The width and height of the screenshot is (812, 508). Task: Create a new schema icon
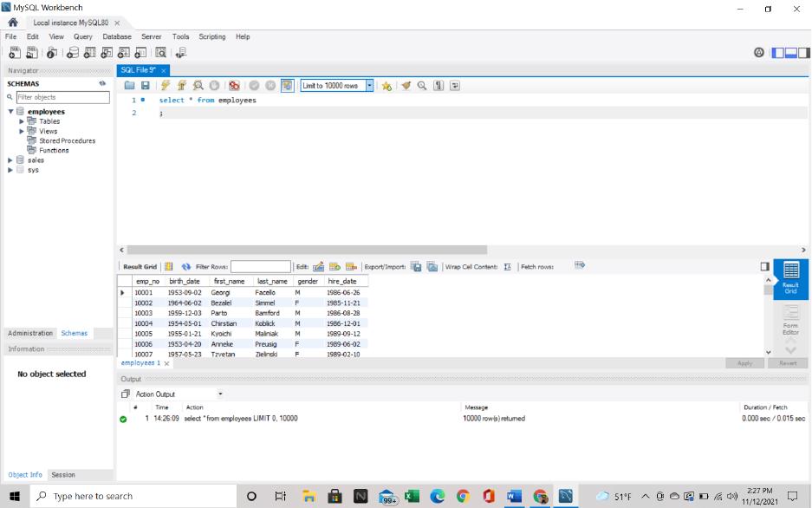[x=73, y=52]
